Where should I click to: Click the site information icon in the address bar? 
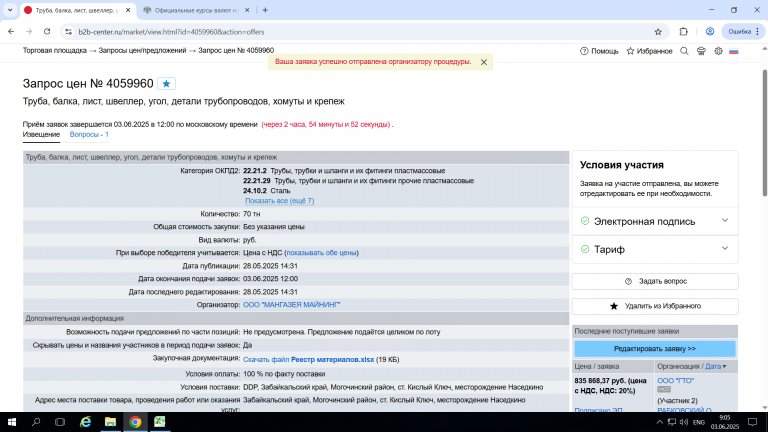point(68,32)
